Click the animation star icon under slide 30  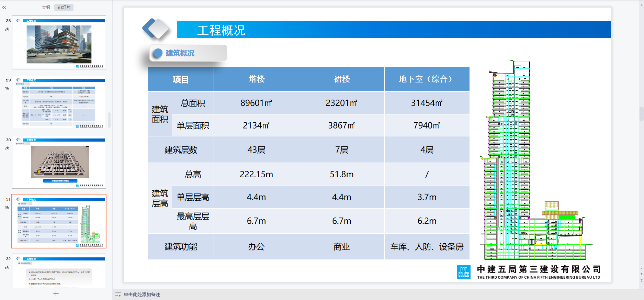point(7,148)
